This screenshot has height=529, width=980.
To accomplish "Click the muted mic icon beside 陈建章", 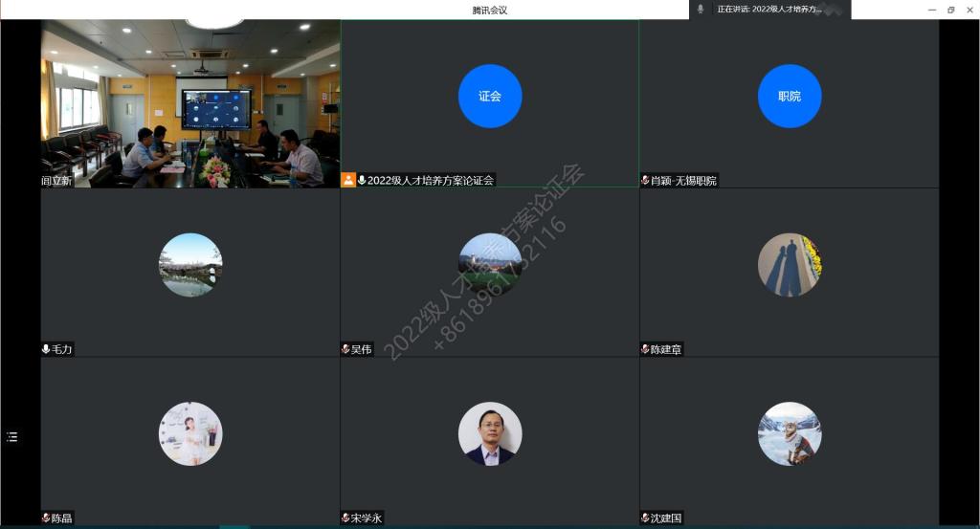I will click(645, 349).
